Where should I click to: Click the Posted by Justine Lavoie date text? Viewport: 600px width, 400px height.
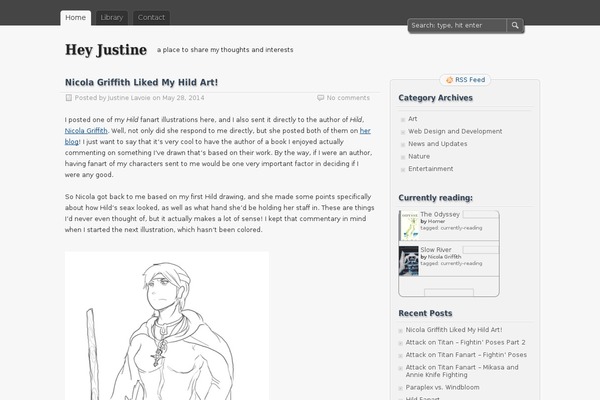tap(139, 98)
